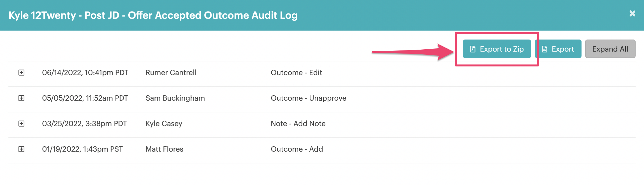Expand the 01/19/2022 Matt Flores entry

(x=21, y=149)
